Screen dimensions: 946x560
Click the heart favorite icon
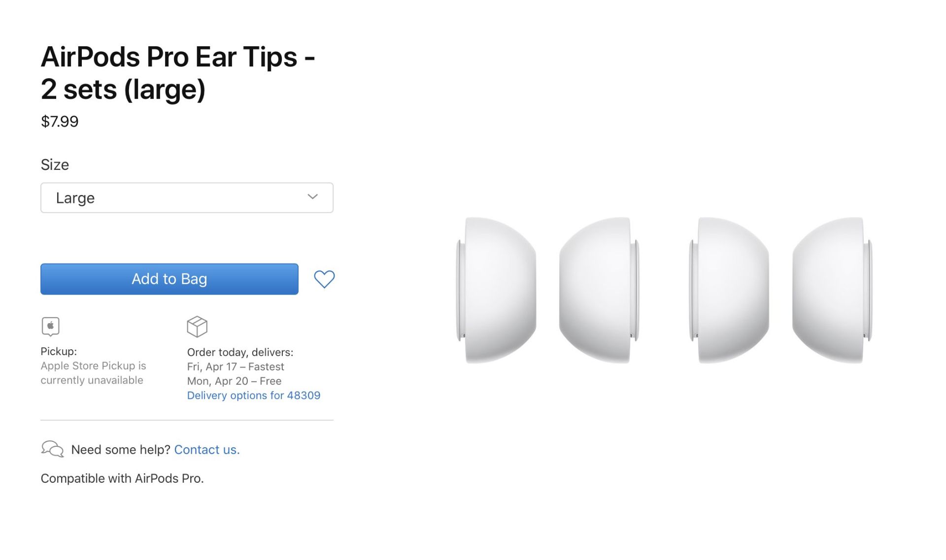click(324, 279)
